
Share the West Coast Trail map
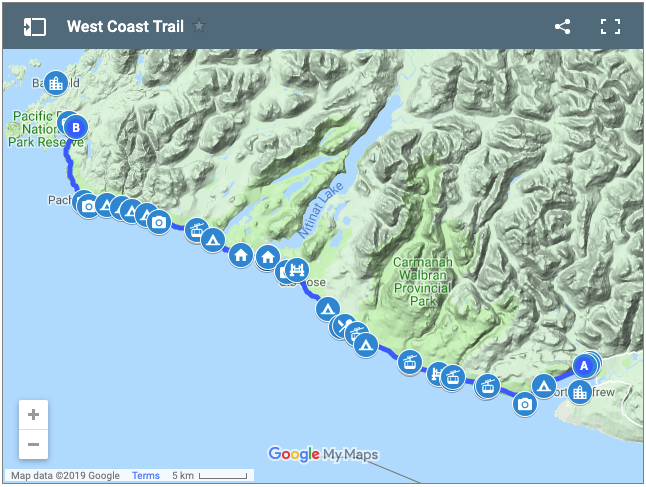562,27
